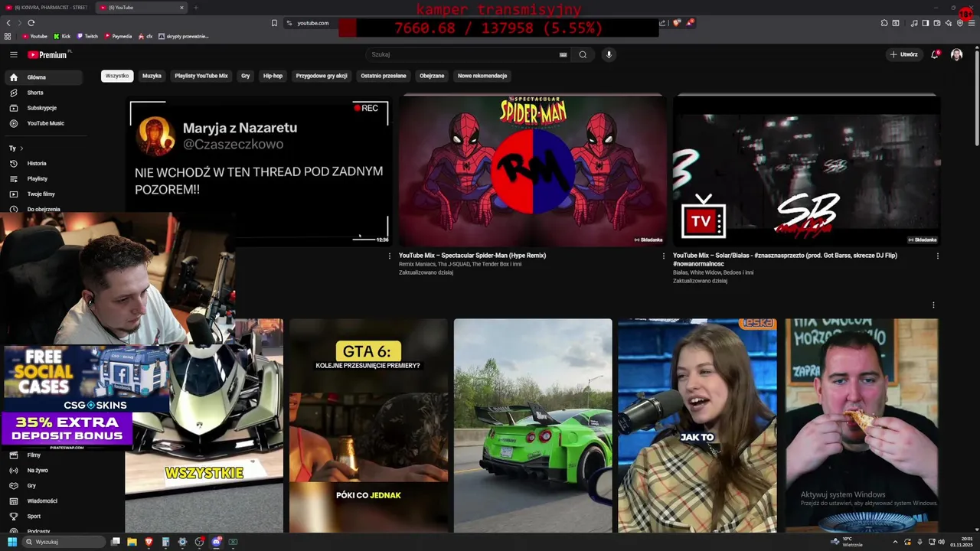Open Gry in the sidebar
The image size is (980, 551).
pos(43,485)
